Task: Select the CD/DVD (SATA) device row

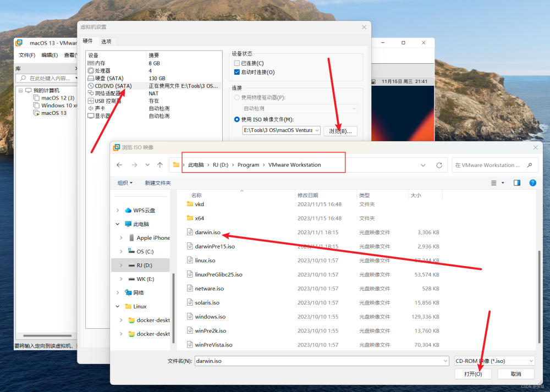Action: point(154,86)
